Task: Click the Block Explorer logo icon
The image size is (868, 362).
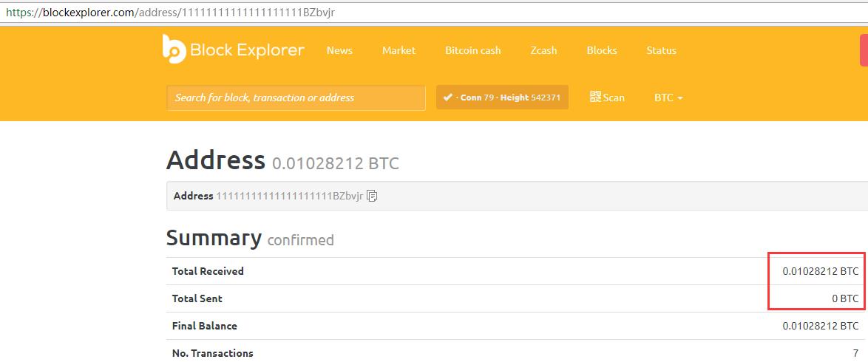Action: (x=174, y=49)
